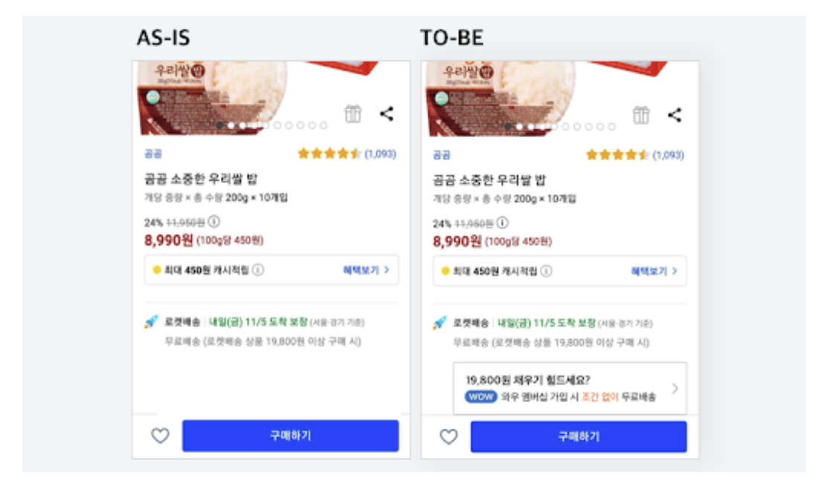
Task: Tap the price info icon in AS-IS panel
Action: pyautogui.click(x=214, y=221)
